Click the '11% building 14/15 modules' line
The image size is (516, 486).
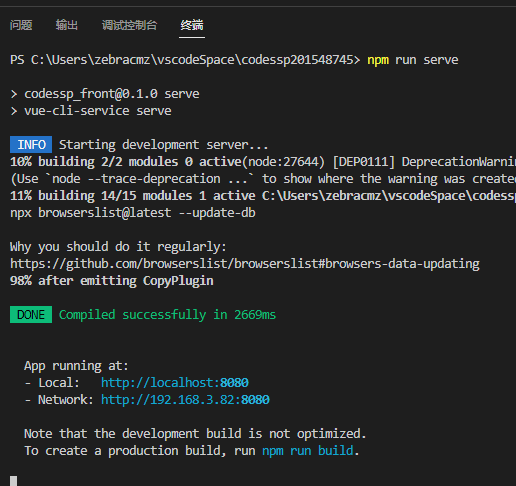(263, 196)
